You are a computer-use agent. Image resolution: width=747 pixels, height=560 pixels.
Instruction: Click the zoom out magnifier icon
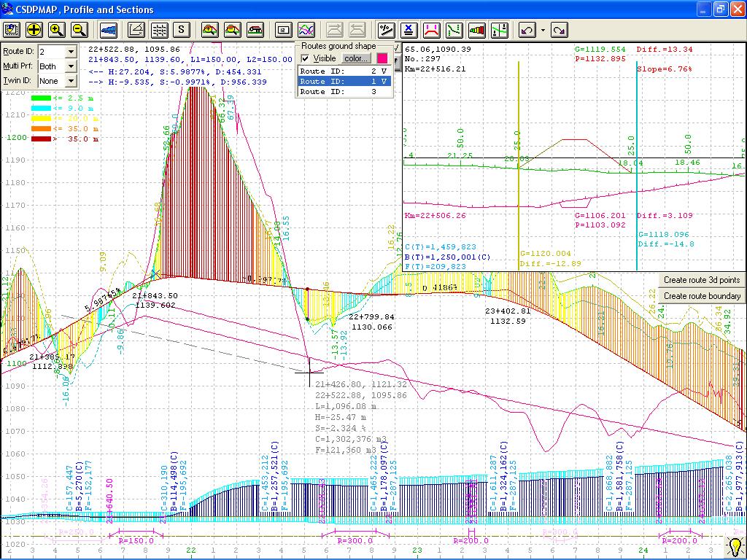(80, 30)
